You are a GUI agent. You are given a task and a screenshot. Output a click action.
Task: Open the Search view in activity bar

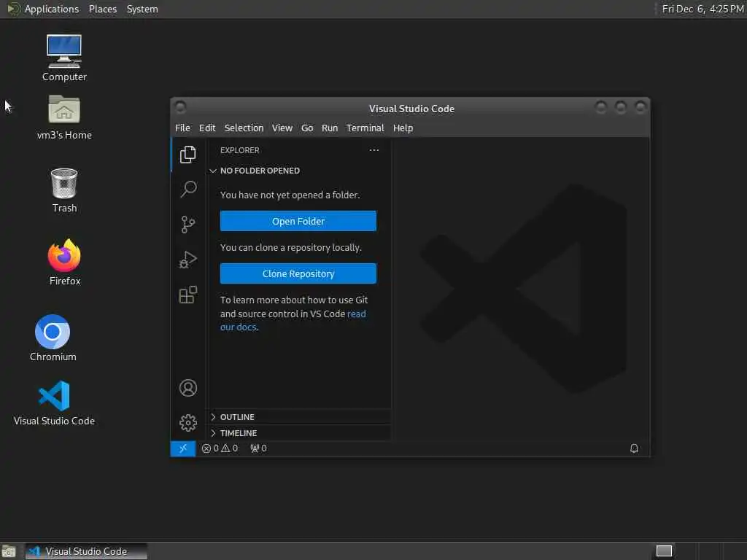tap(187, 189)
